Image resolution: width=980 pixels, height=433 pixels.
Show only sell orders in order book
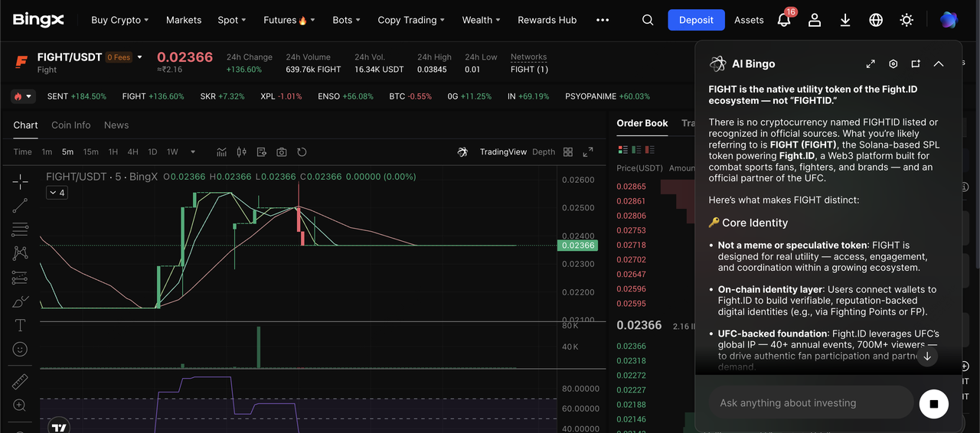click(x=648, y=148)
